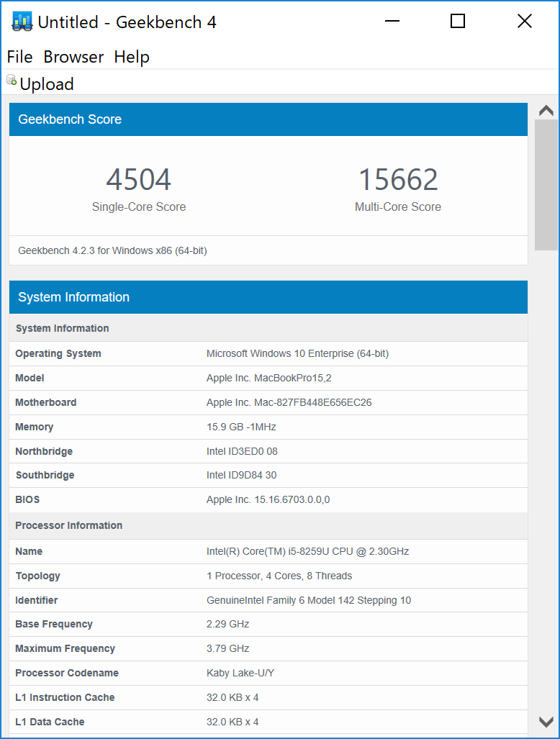Open the Browser menu
Image resolution: width=560 pixels, height=739 pixels.
[x=73, y=57]
